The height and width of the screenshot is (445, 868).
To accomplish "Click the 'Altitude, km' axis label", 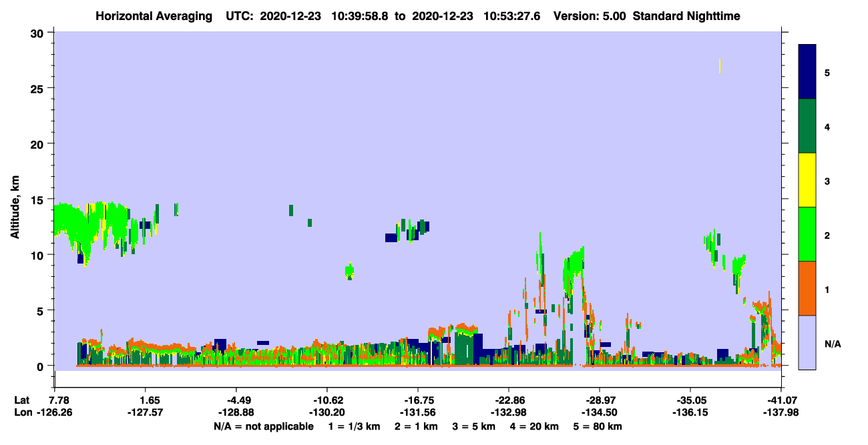I will tap(15, 208).
